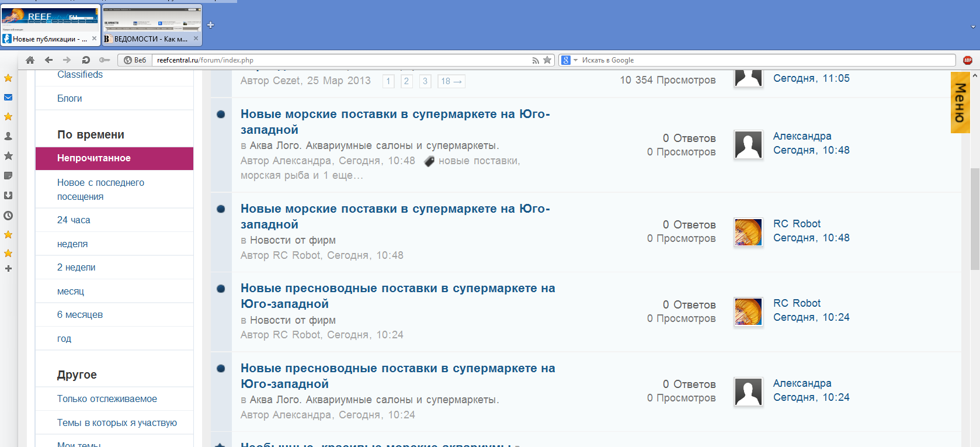Screen dimensions: 980x447
Task: Click the RSS feed icon in address bar
Action: 535,60
